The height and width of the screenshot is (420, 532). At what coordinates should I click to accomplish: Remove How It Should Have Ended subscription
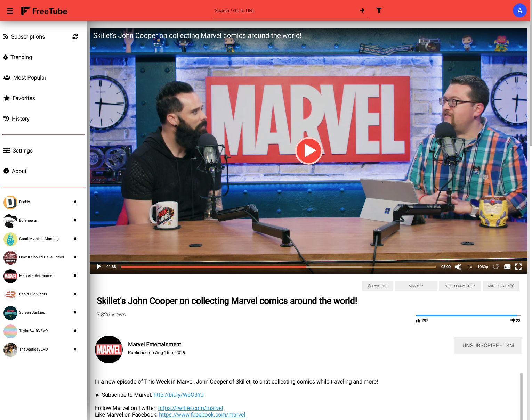[x=75, y=257]
